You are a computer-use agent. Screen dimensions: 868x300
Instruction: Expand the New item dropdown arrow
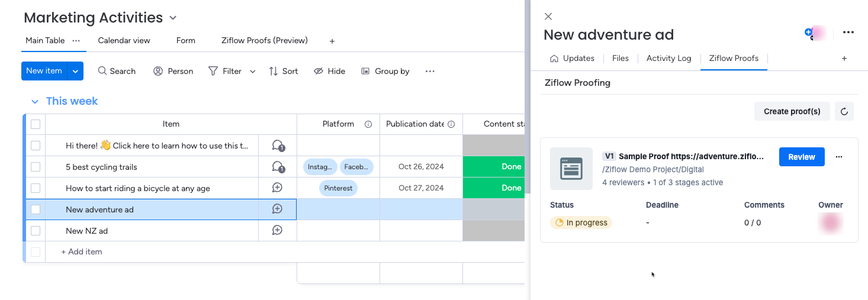point(75,71)
